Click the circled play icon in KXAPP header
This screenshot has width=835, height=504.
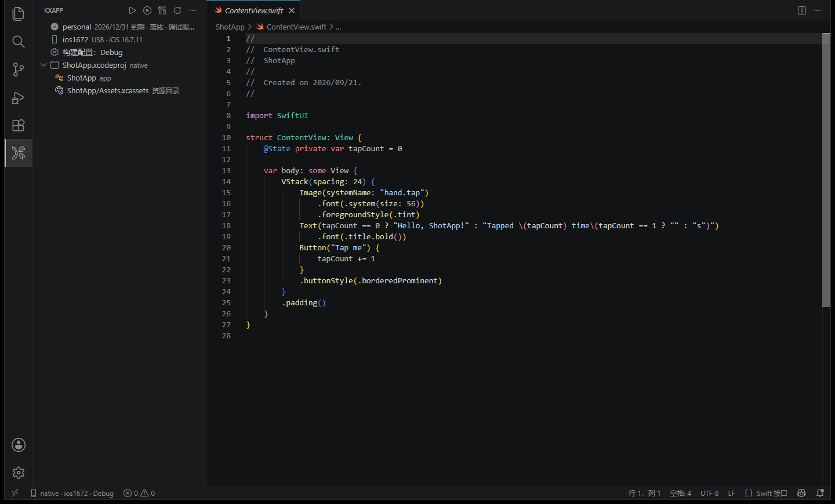(147, 10)
